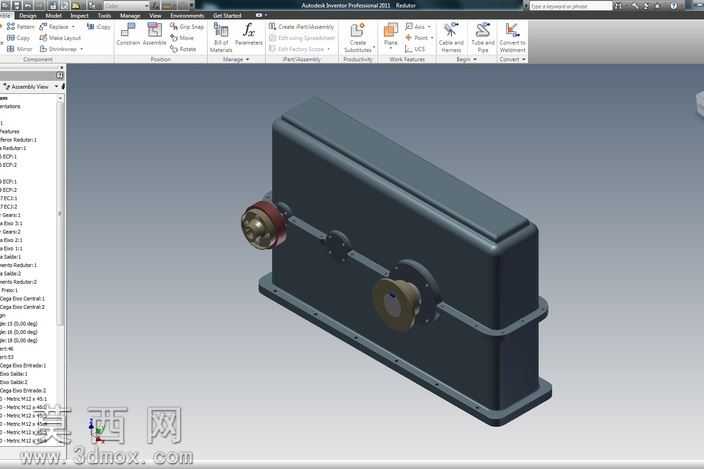Open the Parameters fx dialog
Viewport: 704px width, 469px height.
pyautogui.click(x=248, y=35)
